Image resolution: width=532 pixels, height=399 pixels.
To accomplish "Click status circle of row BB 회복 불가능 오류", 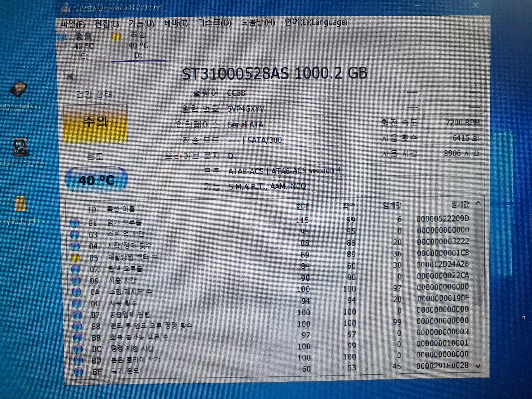I will coord(78,338).
